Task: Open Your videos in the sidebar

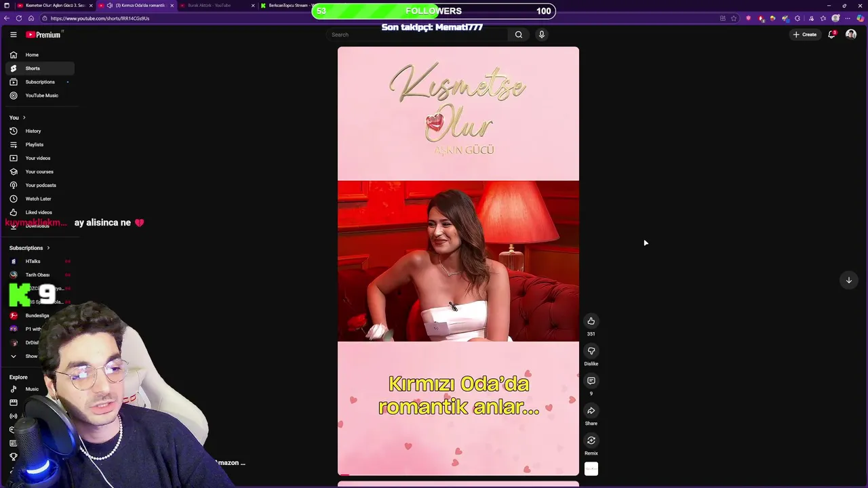Action: pyautogui.click(x=40, y=158)
